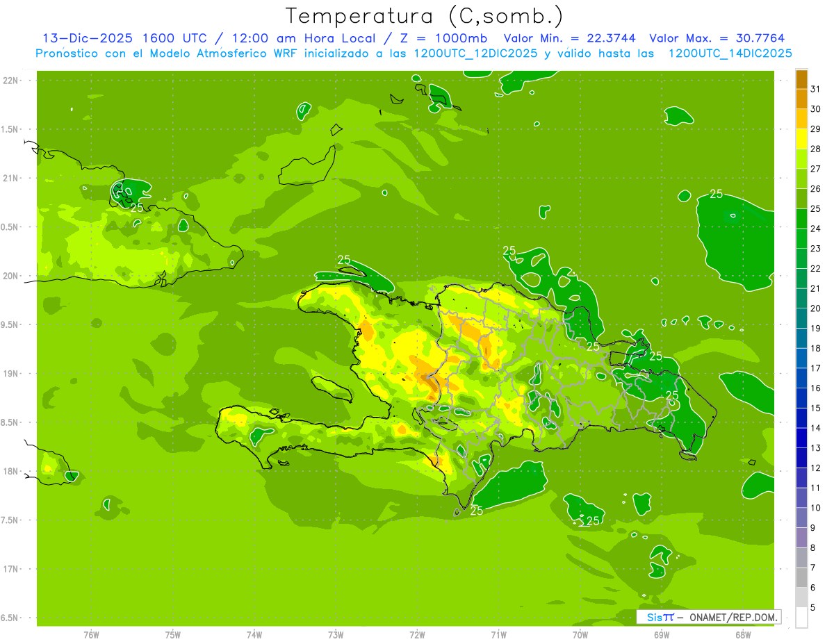Click the '28' value on the color scale
Viewport: 834px width, 644px height.
point(815,149)
